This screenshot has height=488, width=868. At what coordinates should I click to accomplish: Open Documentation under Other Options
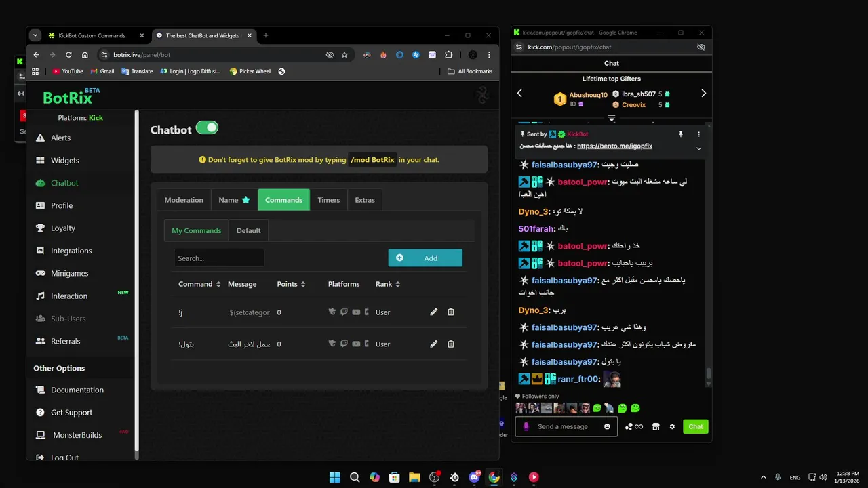click(77, 390)
